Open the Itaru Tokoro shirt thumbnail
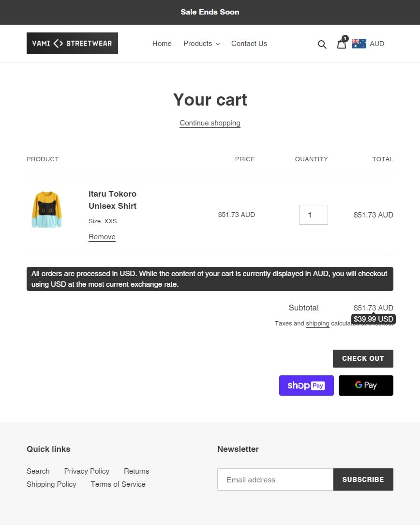Screen dimensions: 420x525 coord(47,210)
